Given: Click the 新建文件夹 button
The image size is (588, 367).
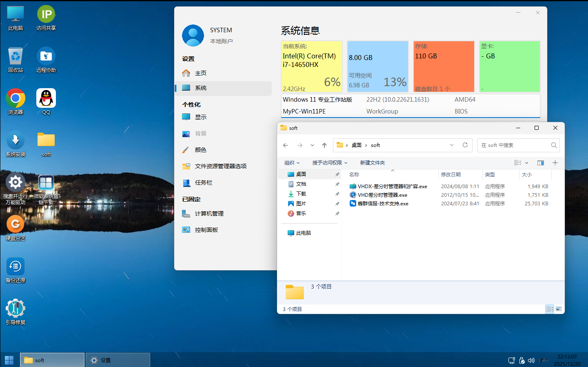Looking at the screenshot, I should pos(372,163).
